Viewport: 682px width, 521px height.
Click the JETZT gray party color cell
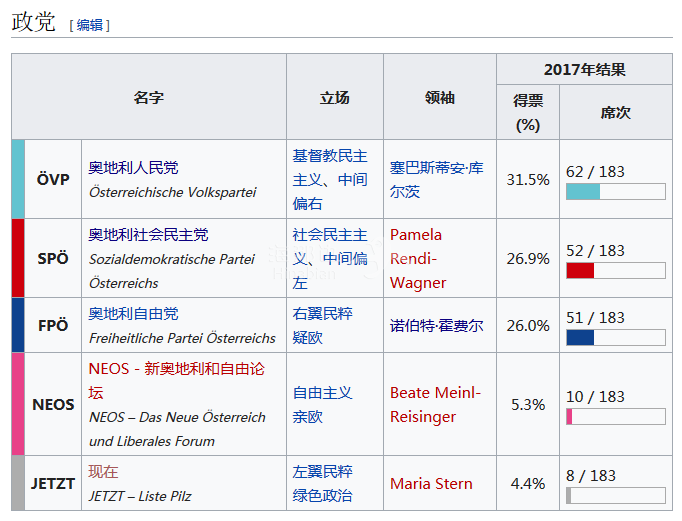click(18, 483)
